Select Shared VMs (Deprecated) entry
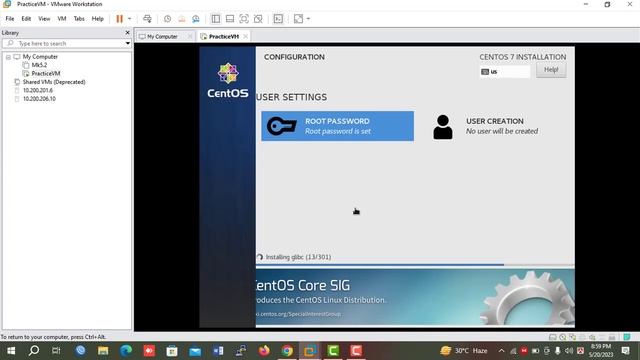The image size is (640, 360). pos(54,82)
